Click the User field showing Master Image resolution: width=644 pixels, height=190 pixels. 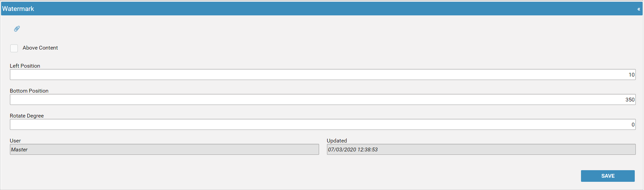pos(164,149)
